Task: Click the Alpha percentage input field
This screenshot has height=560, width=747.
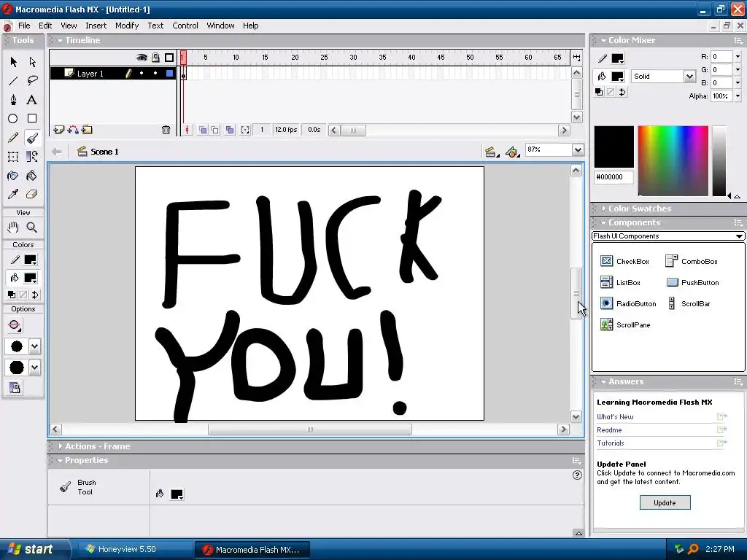Action: 721,96
